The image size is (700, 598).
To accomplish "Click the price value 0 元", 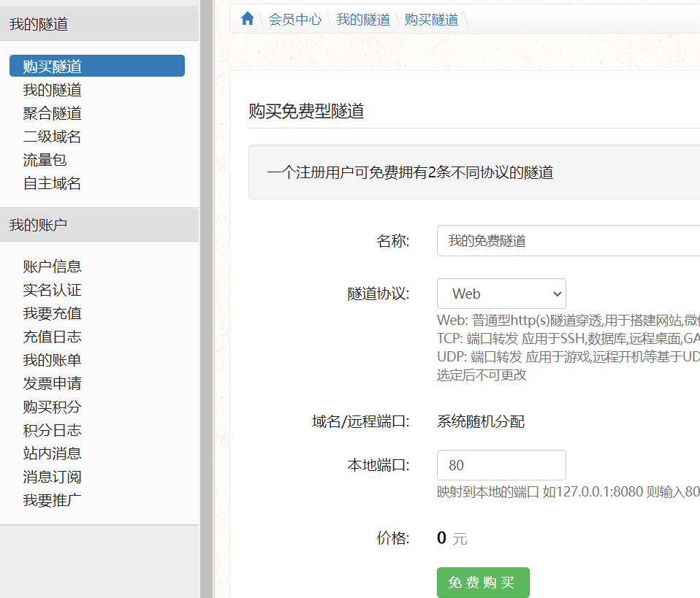I will tap(452, 538).
